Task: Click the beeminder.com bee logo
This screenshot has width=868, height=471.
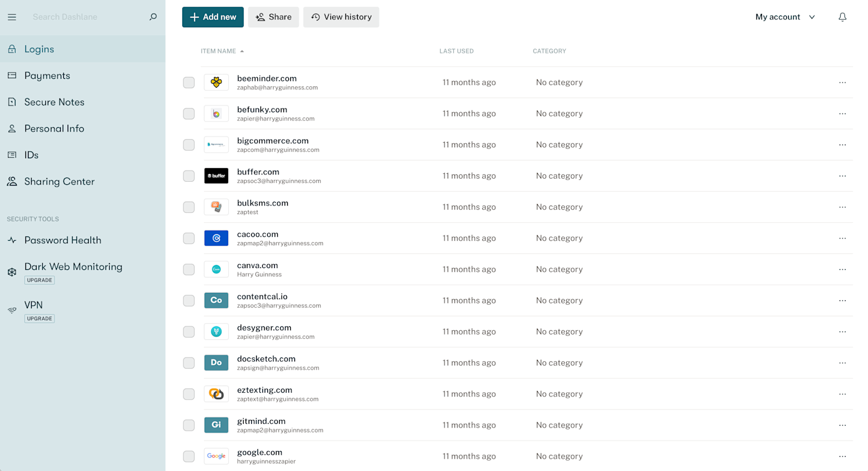Action: pyautogui.click(x=216, y=83)
